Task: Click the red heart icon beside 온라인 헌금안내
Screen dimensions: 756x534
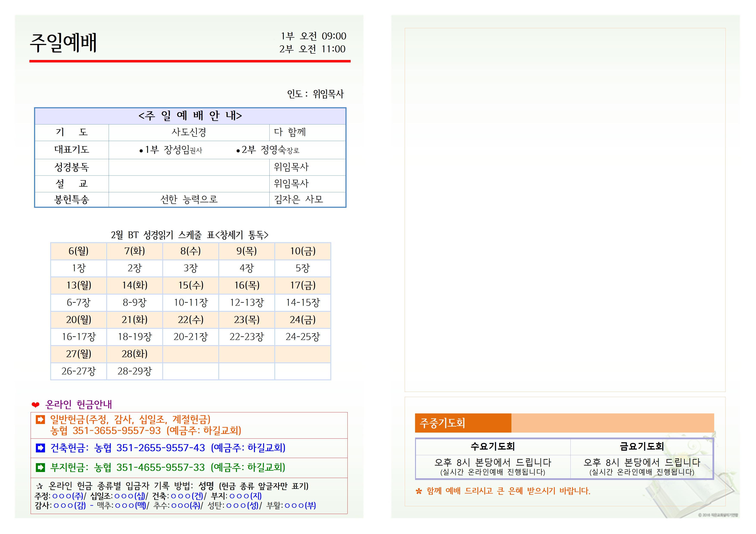Action: 35,405
